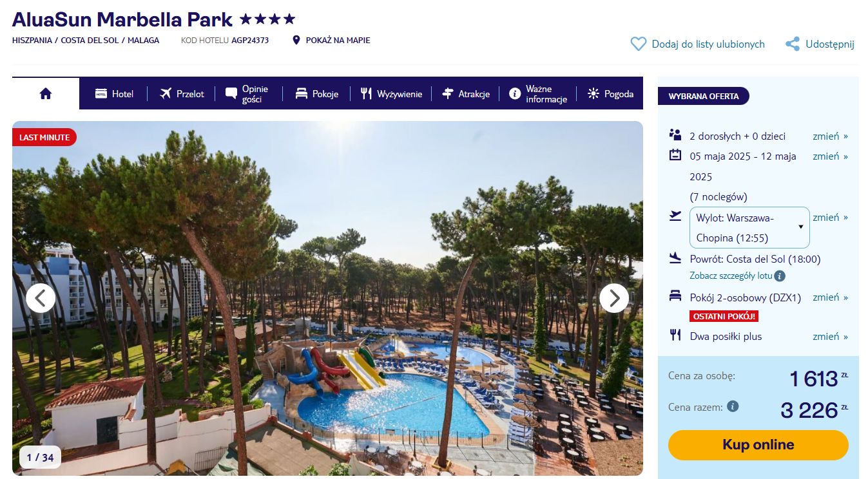Open the Wyżywienie tab
This screenshot has width=868, height=479.
pyautogui.click(x=391, y=94)
